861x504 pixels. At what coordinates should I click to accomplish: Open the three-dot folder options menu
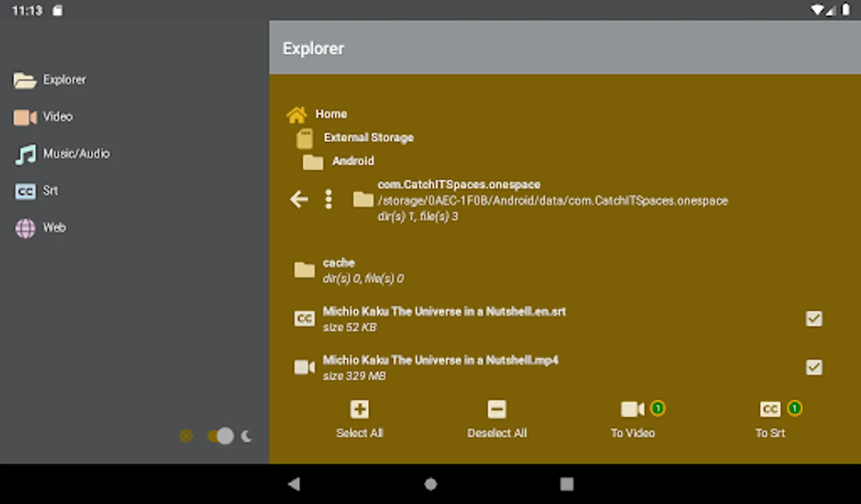coord(328,199)
